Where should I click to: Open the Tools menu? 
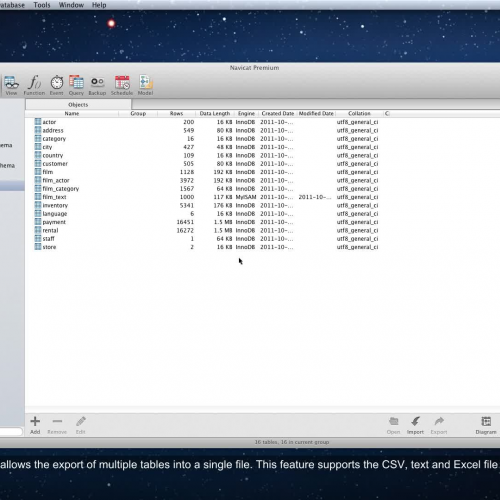[x=42, y=5]
